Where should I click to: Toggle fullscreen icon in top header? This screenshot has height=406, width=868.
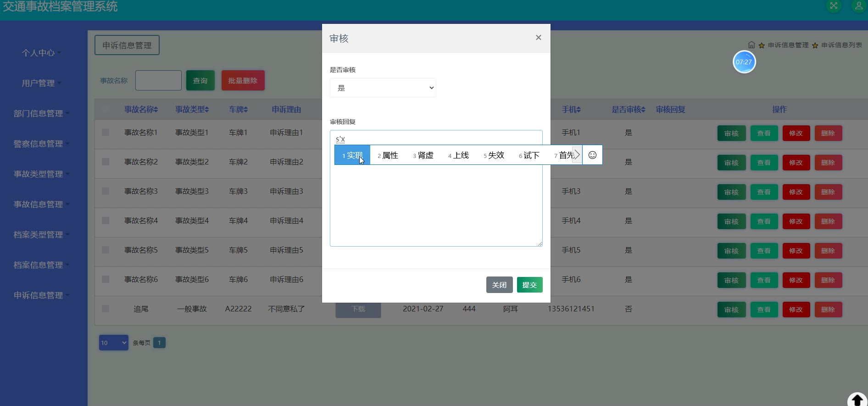pyautogui.click(x=834, y=6)
